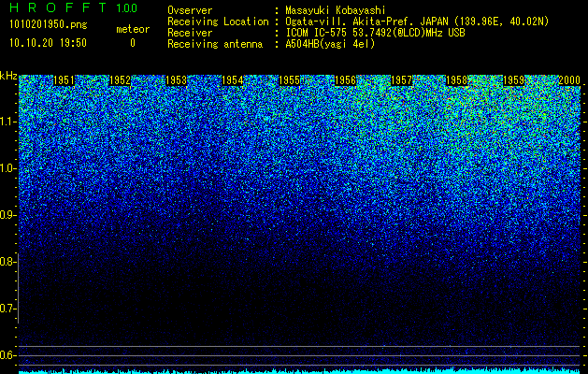This screenshot has height=374, width=588.
Task: Click the cyan signal level strip at bottom
Action: point(300,371)
